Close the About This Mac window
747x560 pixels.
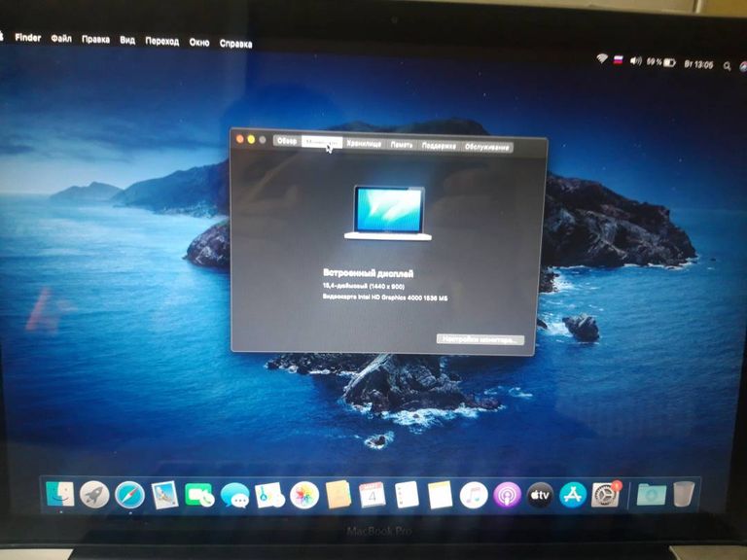[239, 139]
